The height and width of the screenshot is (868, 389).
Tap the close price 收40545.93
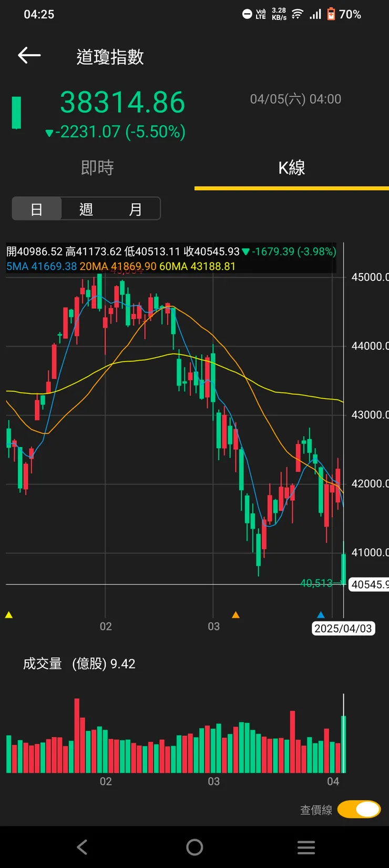click(211, 251)
